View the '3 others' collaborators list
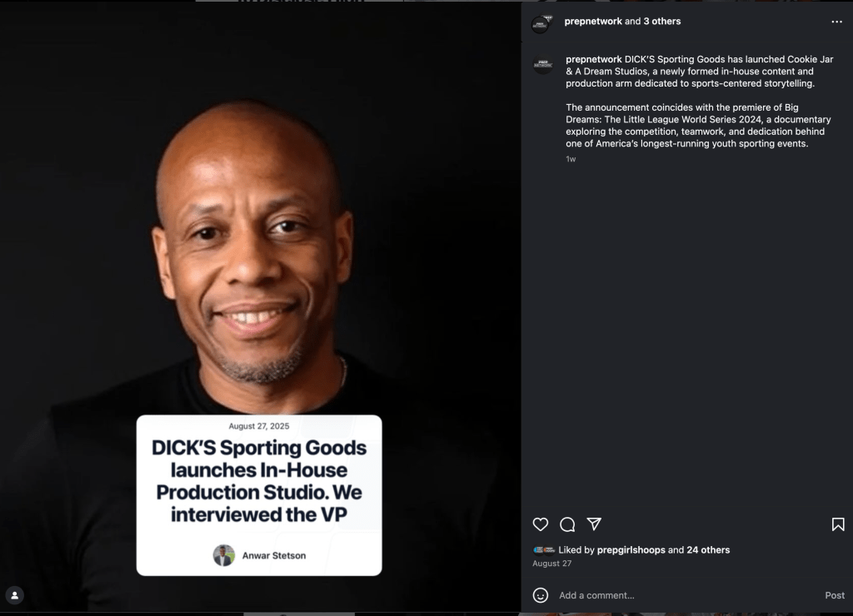Screen dimensions: 853x616 coord(662,21)
